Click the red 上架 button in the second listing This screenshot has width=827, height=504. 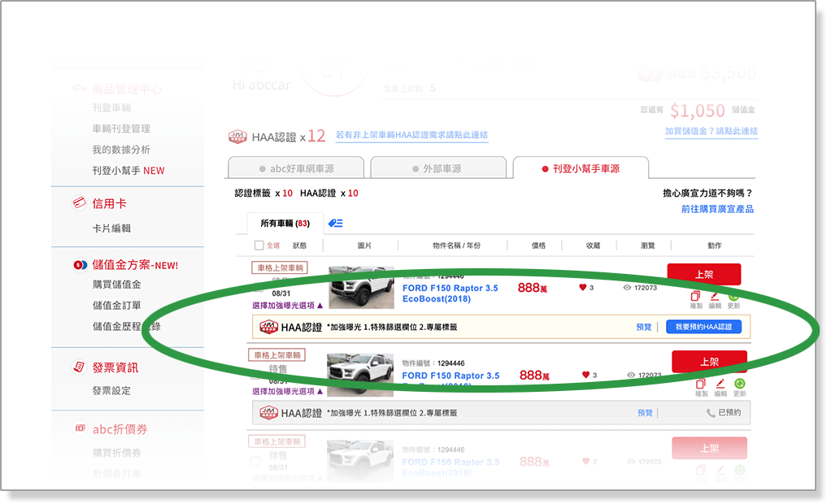pos(709,362)
